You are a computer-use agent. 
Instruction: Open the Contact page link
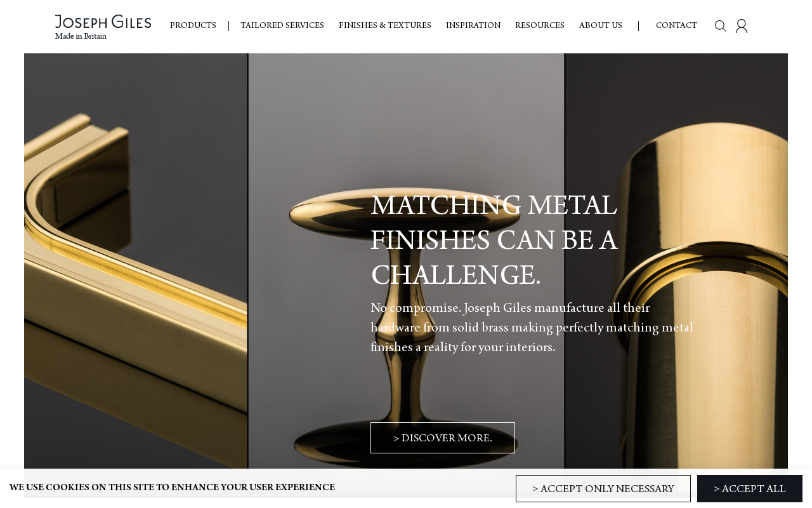(x=676, y=26)
